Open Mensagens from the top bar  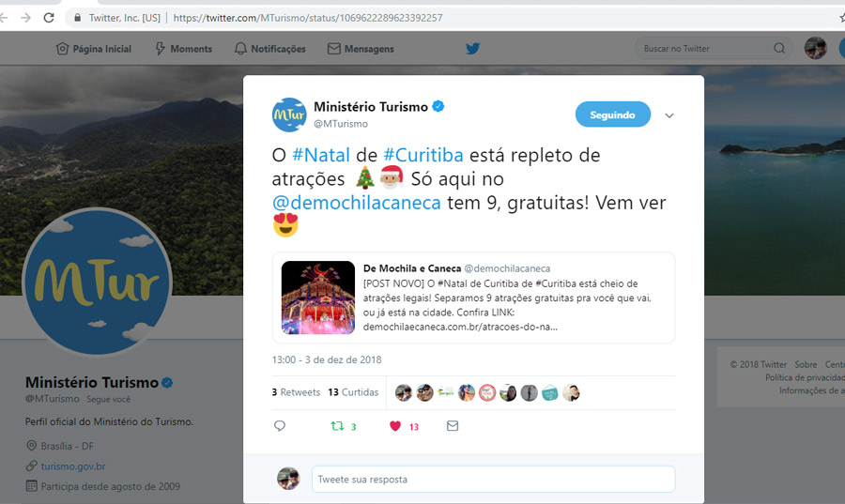click(x=361, y=49)
